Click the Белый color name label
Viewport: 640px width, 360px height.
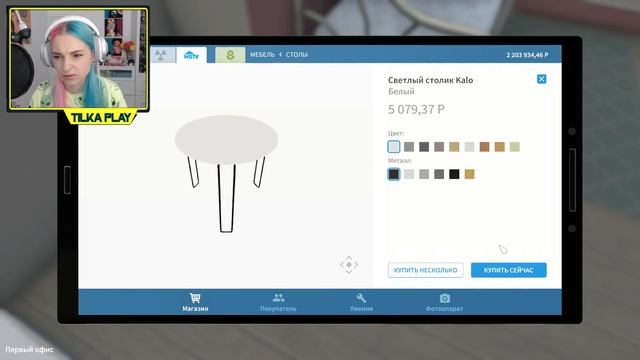401,91
